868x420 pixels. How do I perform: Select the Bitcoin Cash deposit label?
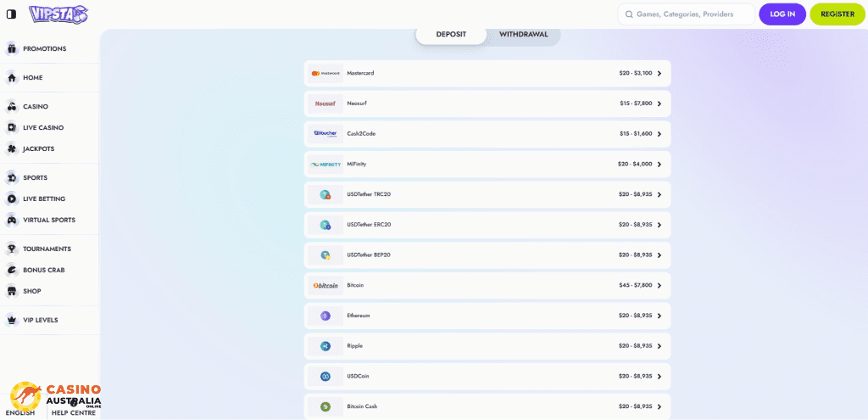[362, 406]
